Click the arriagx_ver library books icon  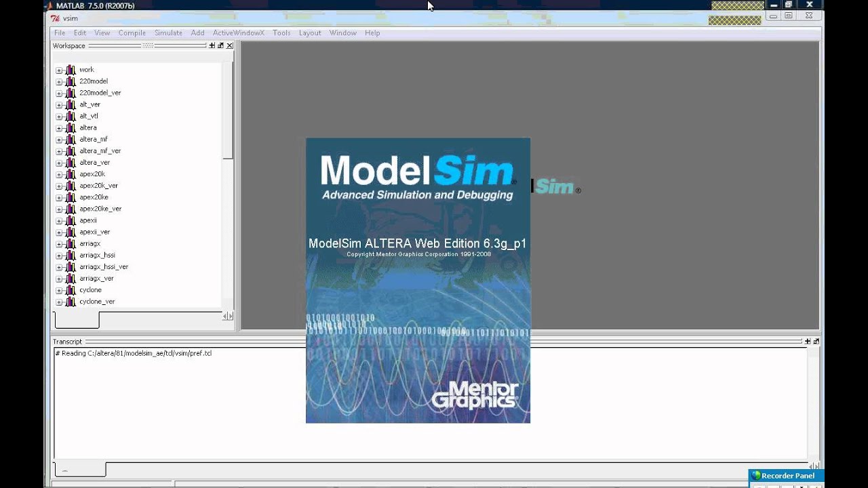[x=71, y=278]
